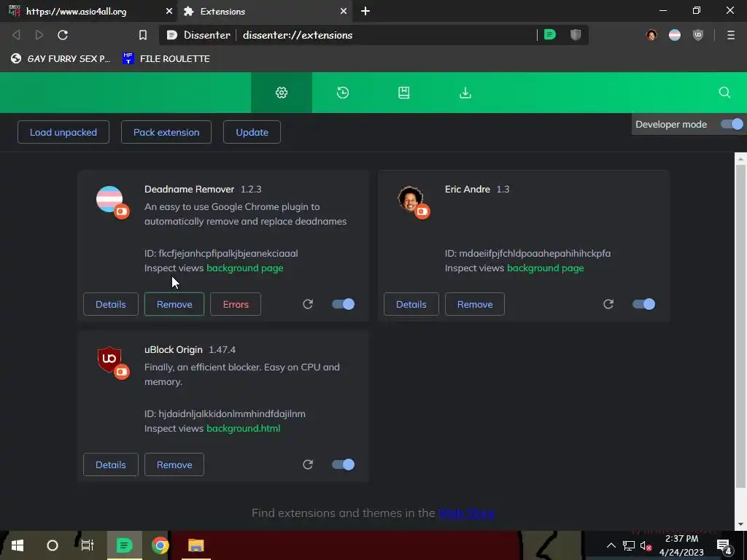Bookmark this page icon

[142, 35]
